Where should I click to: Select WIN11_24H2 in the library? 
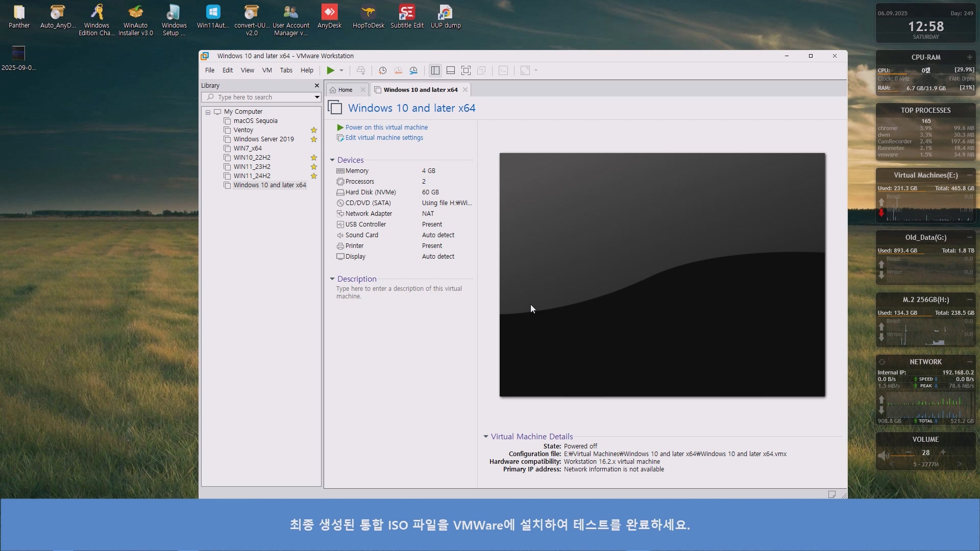pos(252,176)
